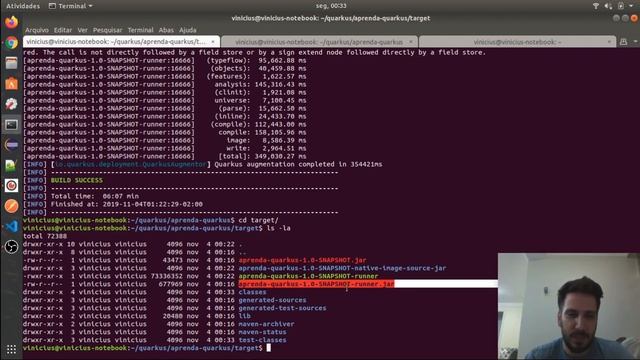Open the Terminal menu in menu bar
This screenshot has width=640, height=360.
[140, 30]
